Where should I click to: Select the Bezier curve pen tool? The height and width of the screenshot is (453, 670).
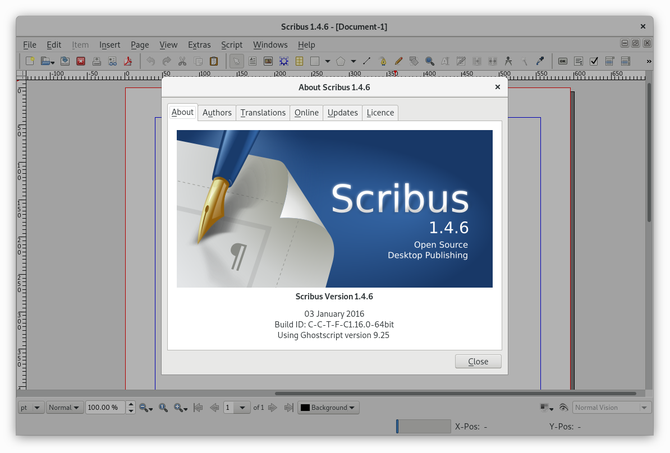[x=383, y=61]
